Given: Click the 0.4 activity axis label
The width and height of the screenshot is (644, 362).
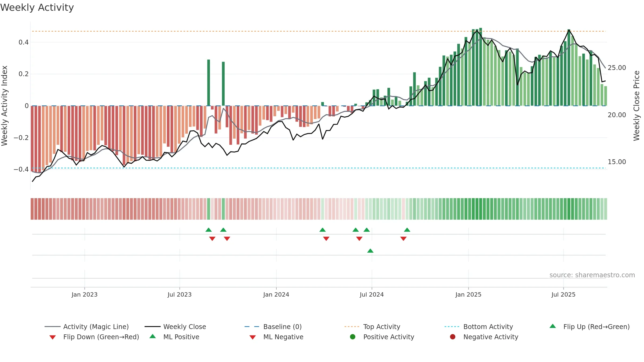Looking at the screenshot, I should [24, 42].
